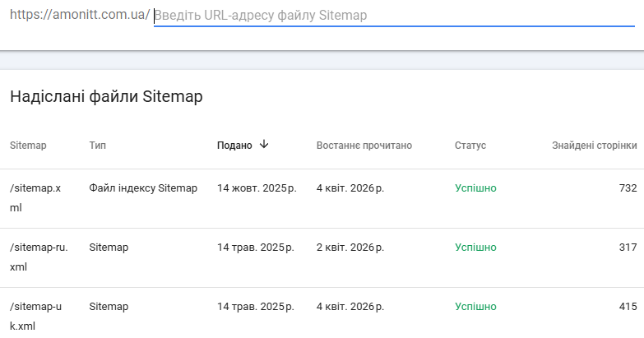
Task: Click the Статус column header
Action: [470, 146]
